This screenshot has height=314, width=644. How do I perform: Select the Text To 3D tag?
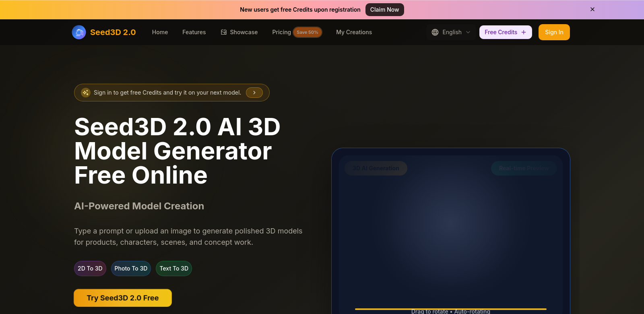coord(174,269)
